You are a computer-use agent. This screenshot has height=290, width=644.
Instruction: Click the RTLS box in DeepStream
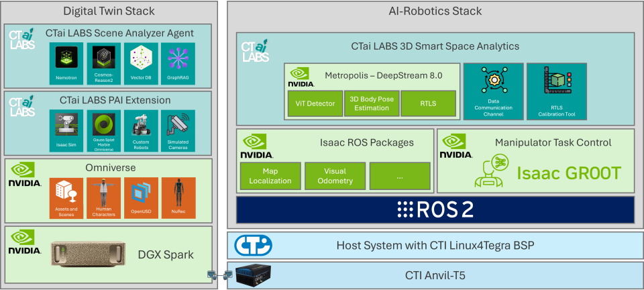[429, 103]
